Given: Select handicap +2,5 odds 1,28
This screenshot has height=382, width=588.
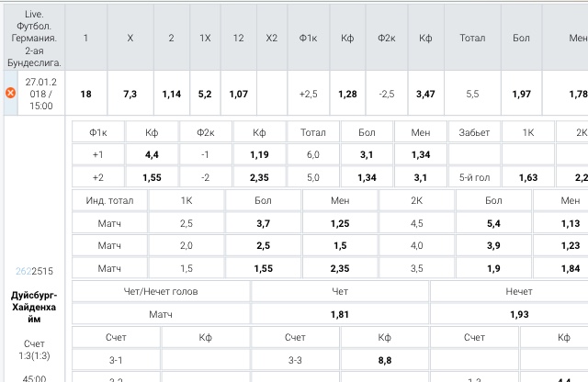Looking at the screenshot, I should click(347, 94).
